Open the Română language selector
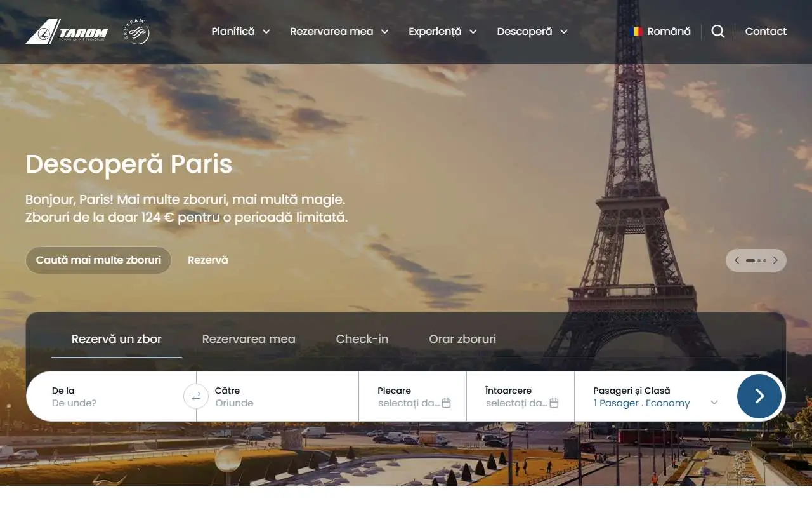The image size is (812, 508). (661, 31)
